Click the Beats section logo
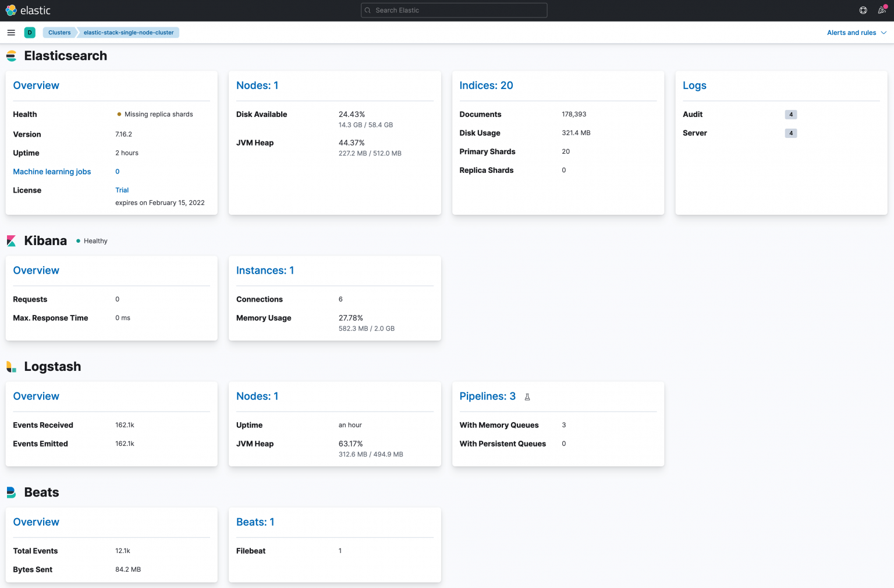Viewport: 894px width, 588px height. 11,493
